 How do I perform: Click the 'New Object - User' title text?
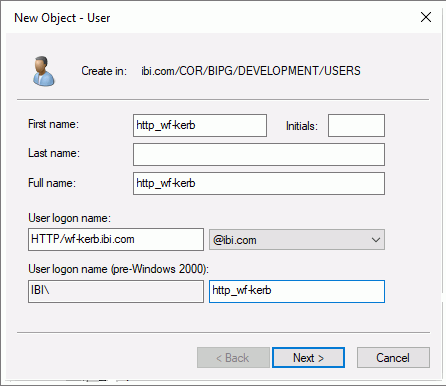[x=62, y=18]
